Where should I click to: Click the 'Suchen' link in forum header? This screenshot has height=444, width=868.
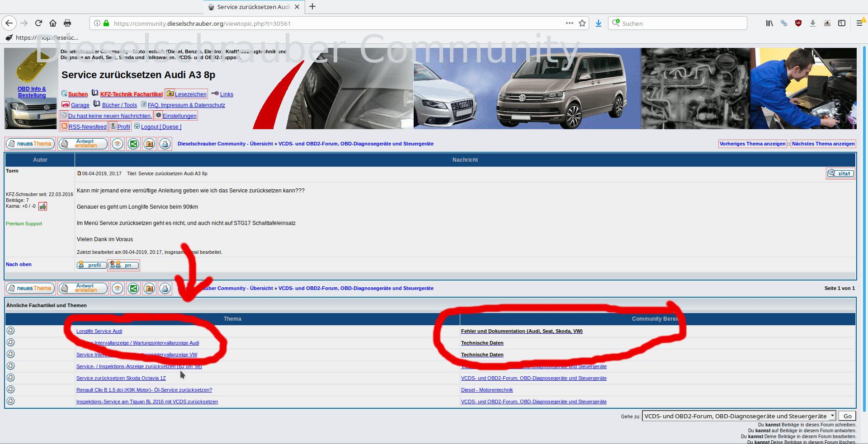[x=78, y=94]
